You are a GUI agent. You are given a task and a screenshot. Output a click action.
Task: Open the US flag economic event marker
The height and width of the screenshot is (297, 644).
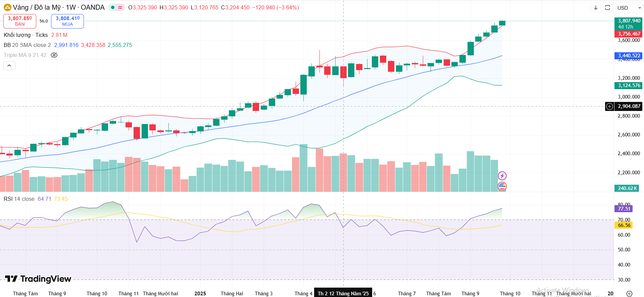pos(502,186)
